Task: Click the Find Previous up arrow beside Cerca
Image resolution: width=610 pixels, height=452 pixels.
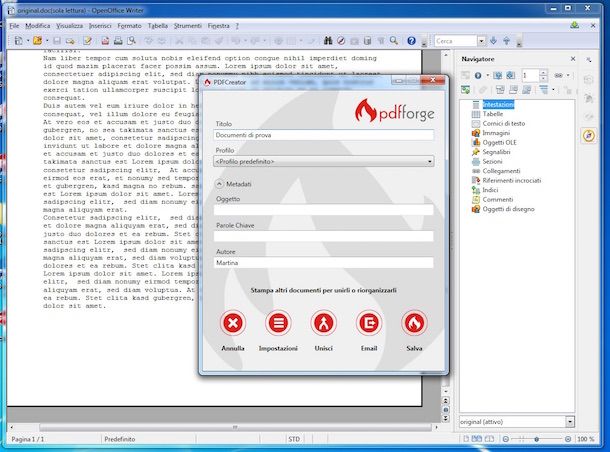Action: pos(507,40)
